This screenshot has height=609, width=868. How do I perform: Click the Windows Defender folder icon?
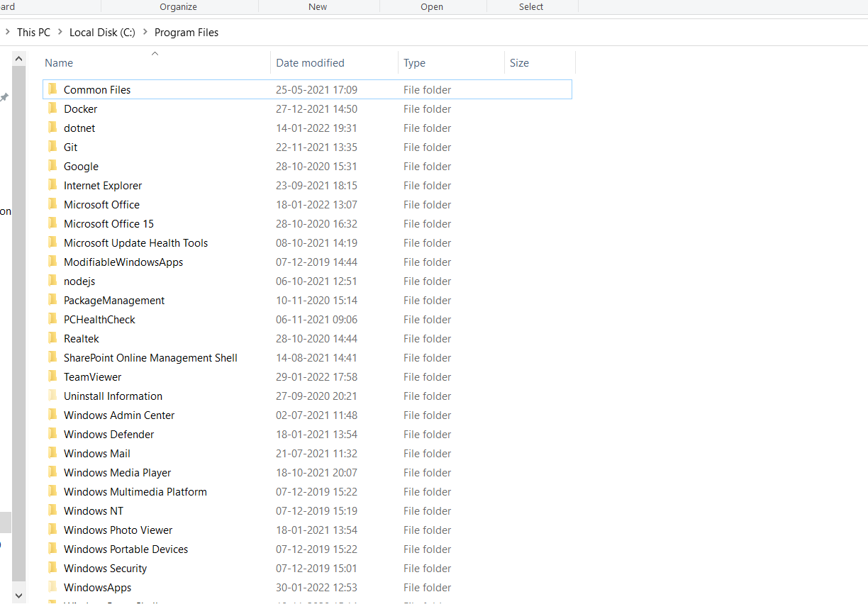coord(52,434)
